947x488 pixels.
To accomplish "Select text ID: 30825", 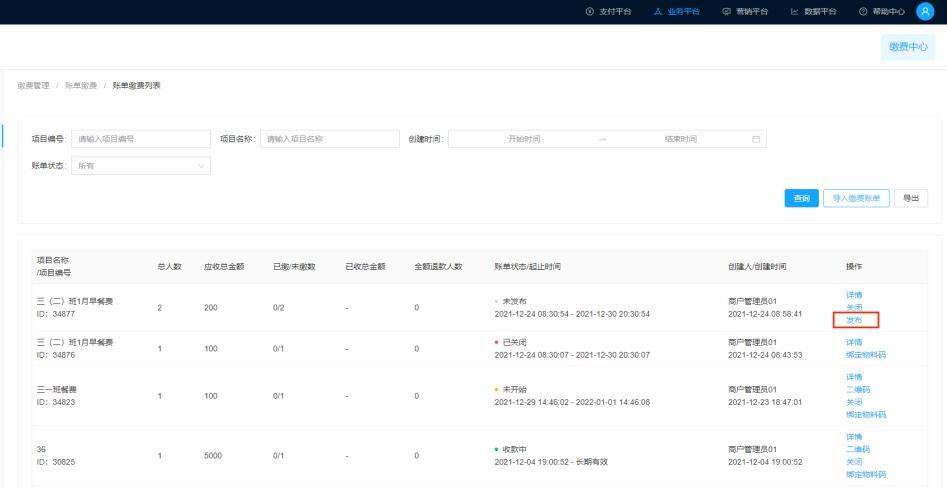I will pyautogui.click(x=56, y=462).
